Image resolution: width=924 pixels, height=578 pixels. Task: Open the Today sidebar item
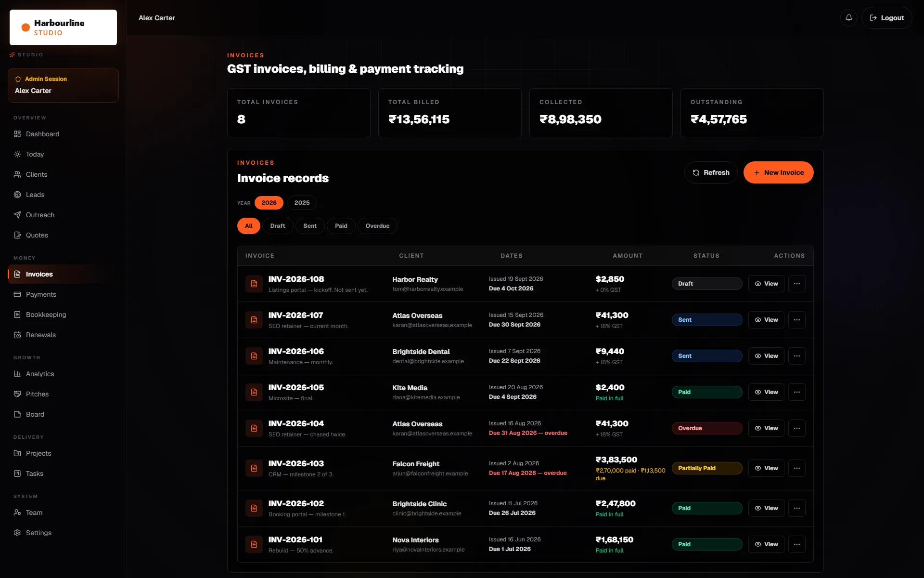click(63, 154)
